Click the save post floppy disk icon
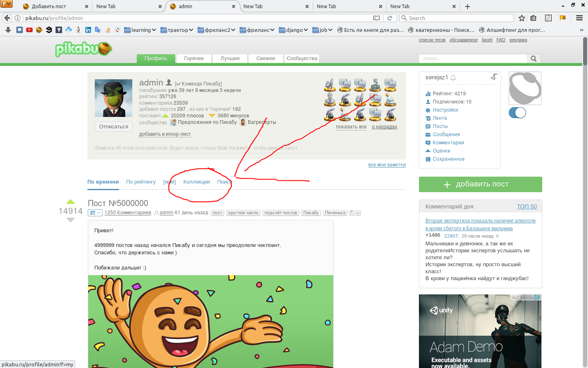The image size is (588, 368). (352, 213)
